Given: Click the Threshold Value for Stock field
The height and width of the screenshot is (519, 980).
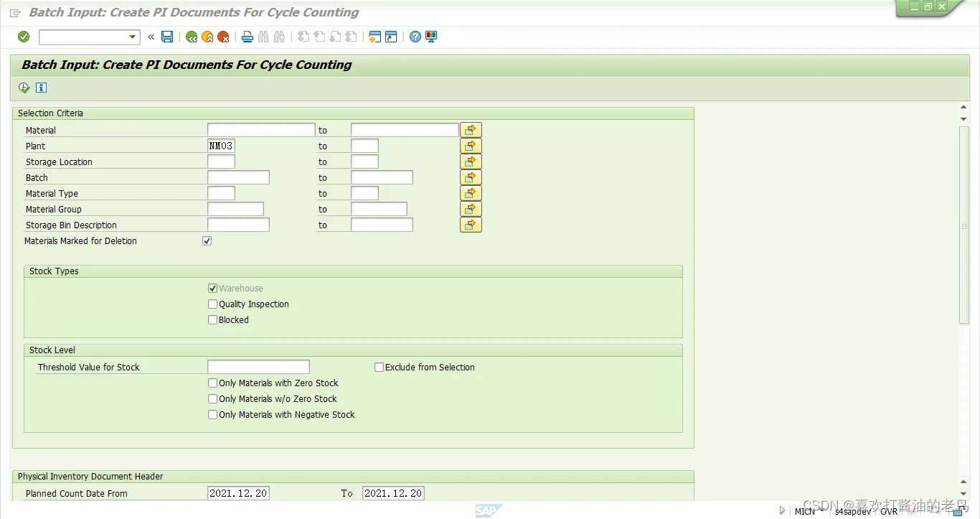Looking at the screenshot, I should click(258, 367).
